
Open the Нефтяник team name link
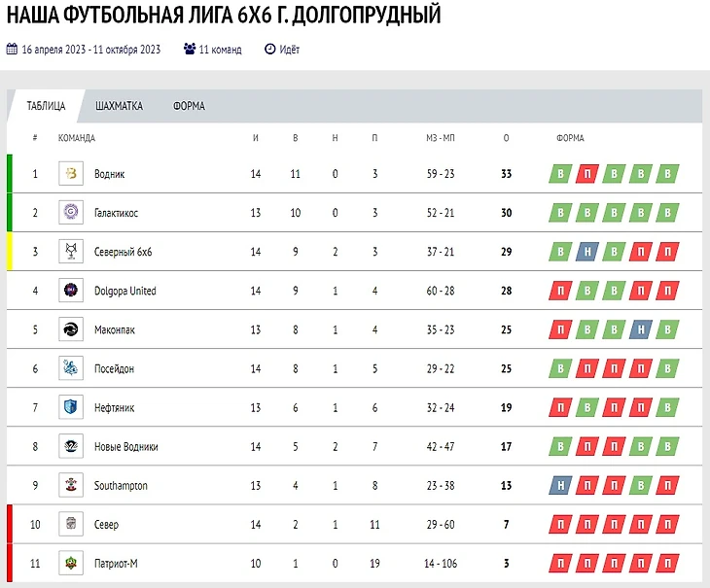click(x=114, y=408)
